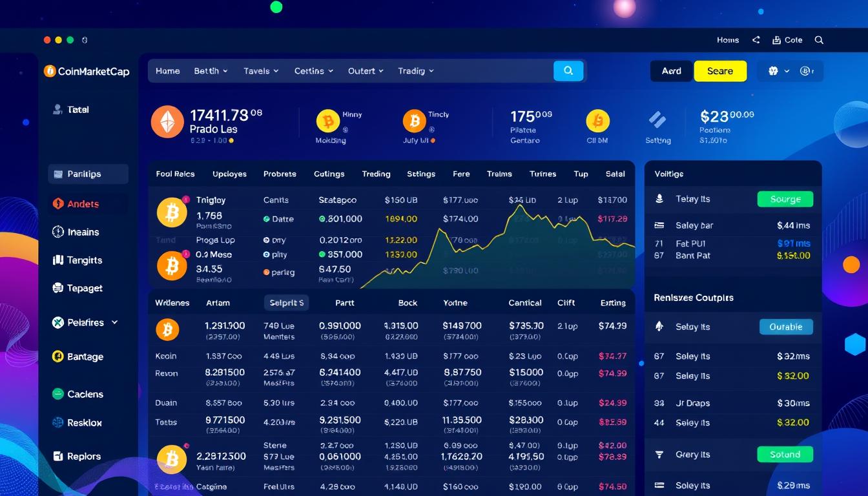Click the bitcoin icon in 1.291.300 row
The height and width of the screenshot is (496, 868).
point(167,330)
